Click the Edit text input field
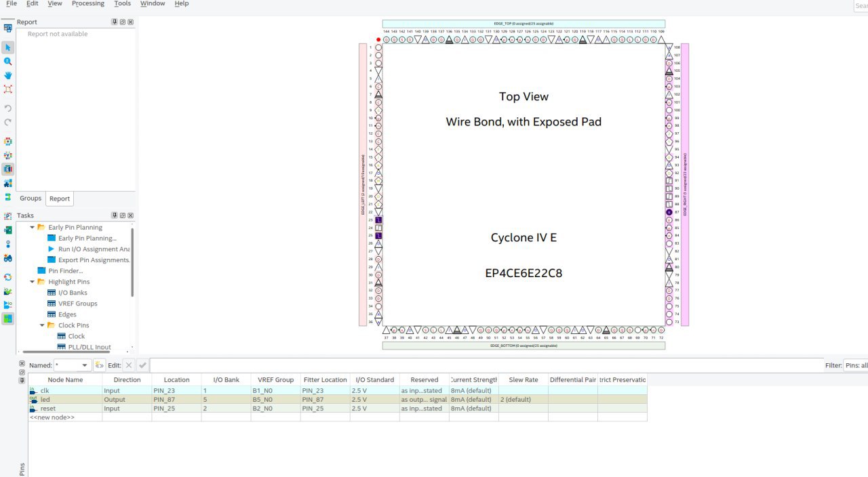 pos(486,365)
